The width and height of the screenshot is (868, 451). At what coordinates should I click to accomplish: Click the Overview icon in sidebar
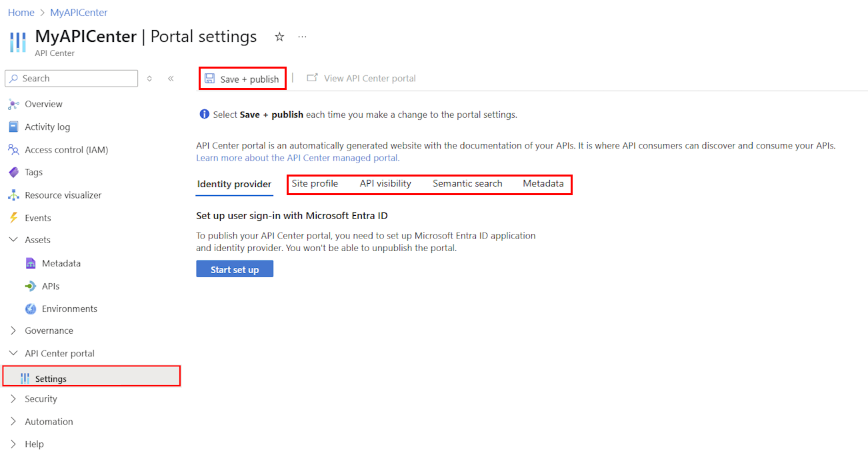13,104
